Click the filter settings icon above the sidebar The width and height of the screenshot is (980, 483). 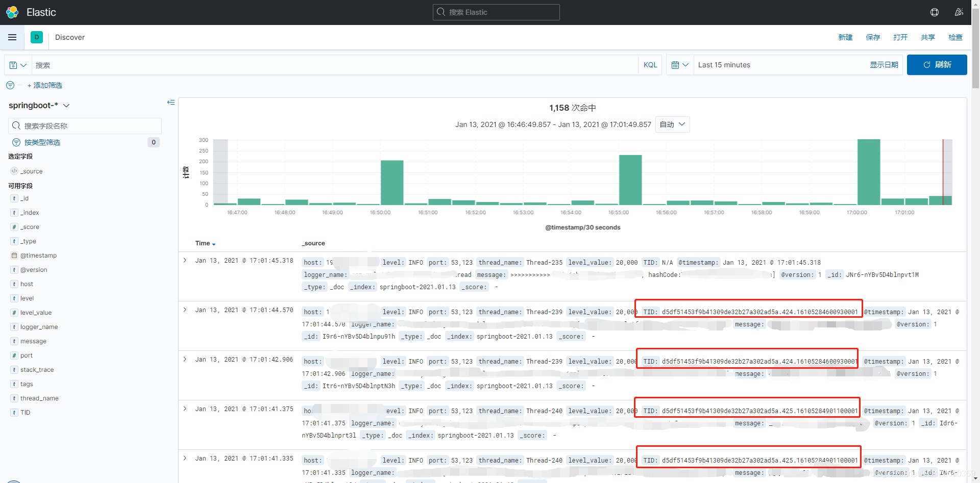pos(10,85)
